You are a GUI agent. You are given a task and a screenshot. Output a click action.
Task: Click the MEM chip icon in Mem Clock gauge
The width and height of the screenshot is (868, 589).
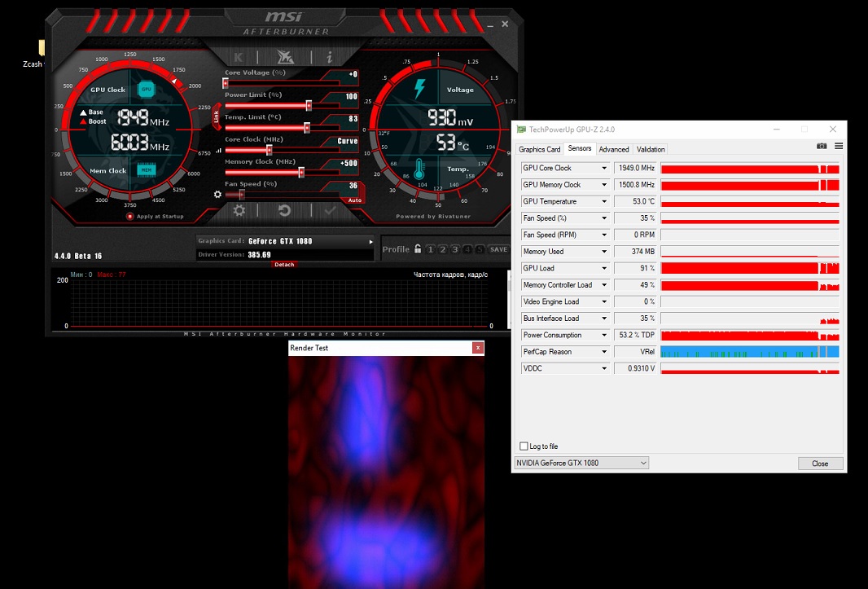click(146, 170)
